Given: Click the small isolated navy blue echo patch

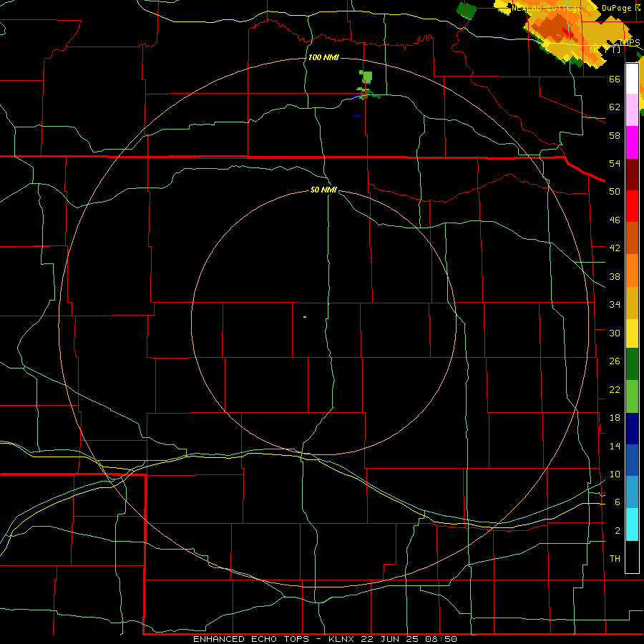Looking at the screenshot, I should click(357, 116).
